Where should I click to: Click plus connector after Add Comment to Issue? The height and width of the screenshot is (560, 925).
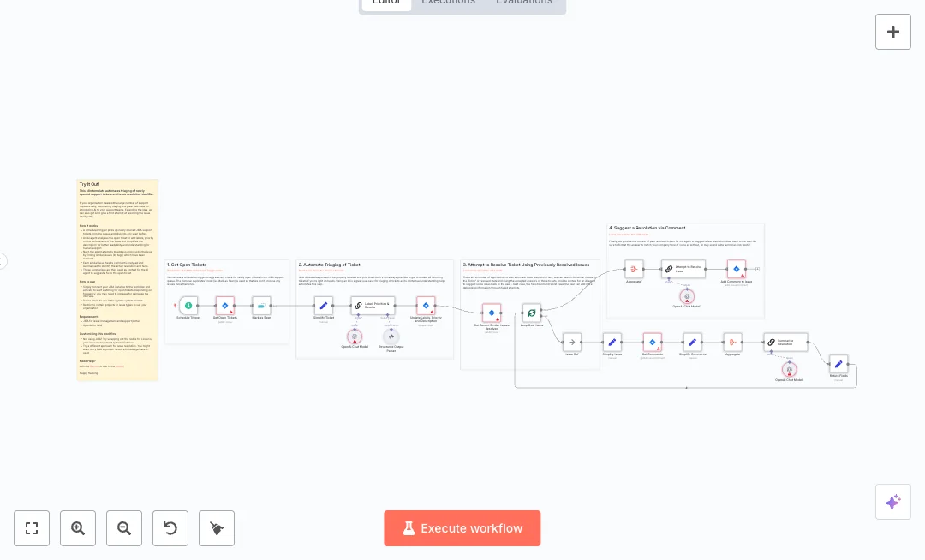pyautogui.click(x=757, y=269)
